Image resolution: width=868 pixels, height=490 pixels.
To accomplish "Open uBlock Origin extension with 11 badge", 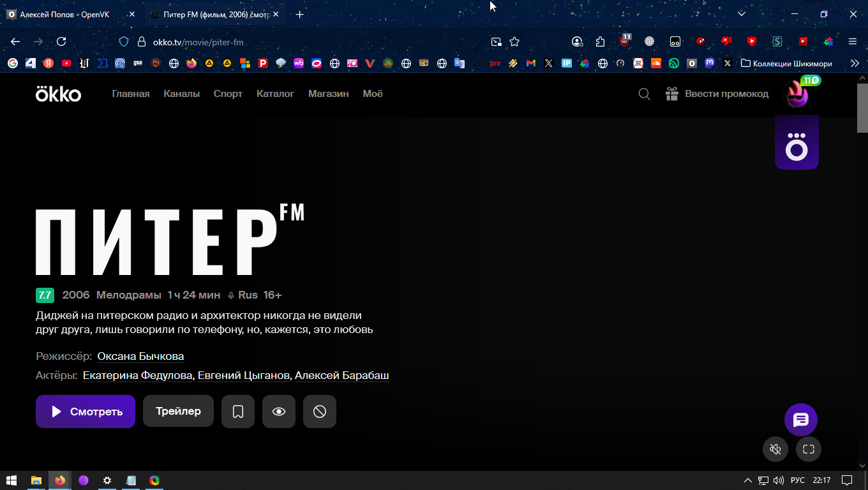I will click(x=625, y=41).
